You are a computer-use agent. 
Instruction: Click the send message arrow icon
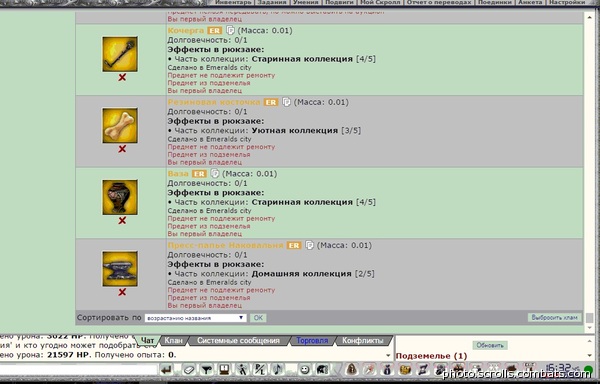(166, 370)
